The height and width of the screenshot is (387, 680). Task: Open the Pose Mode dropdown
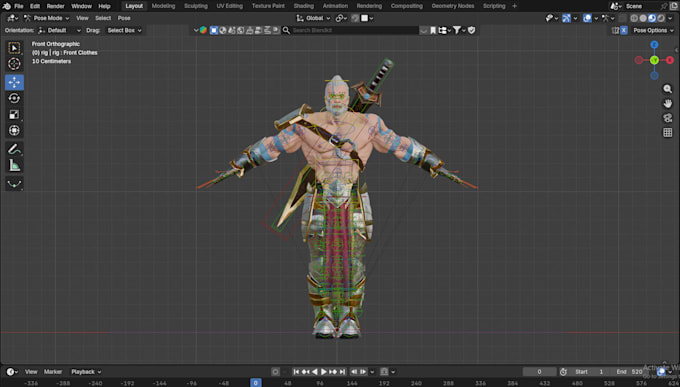pos(47,18)
